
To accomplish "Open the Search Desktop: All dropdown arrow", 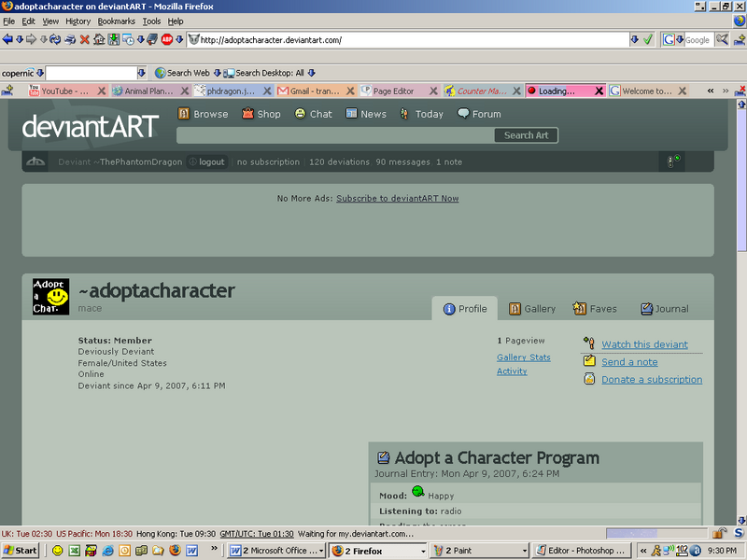I will pyautogui.click(x=312, y=73).
